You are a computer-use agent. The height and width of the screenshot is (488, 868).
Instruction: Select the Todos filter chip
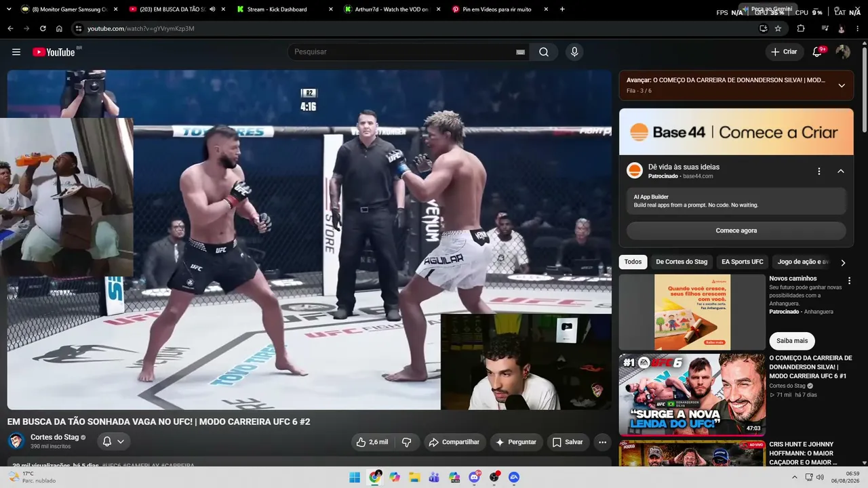click(633, 262)
